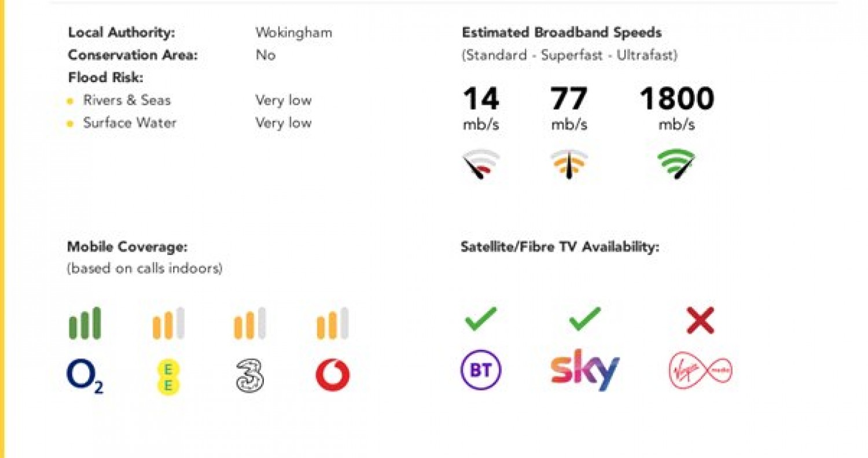Click the Virgin Media logo

tap(701, 370)
